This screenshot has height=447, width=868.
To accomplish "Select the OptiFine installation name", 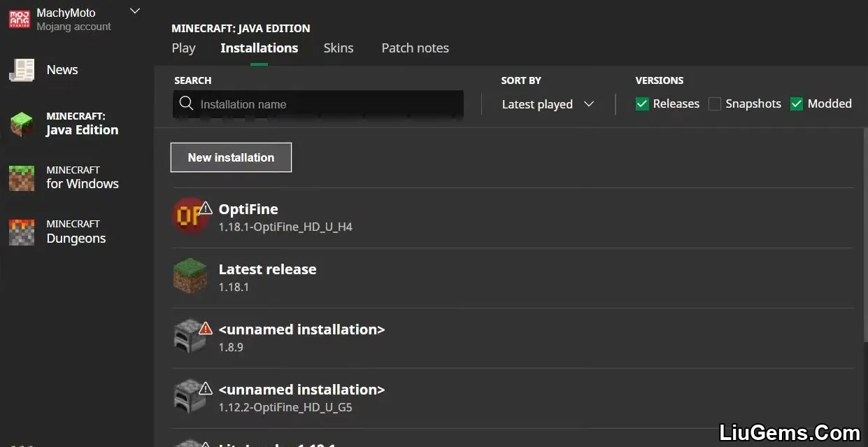I will tap(248, 209).
